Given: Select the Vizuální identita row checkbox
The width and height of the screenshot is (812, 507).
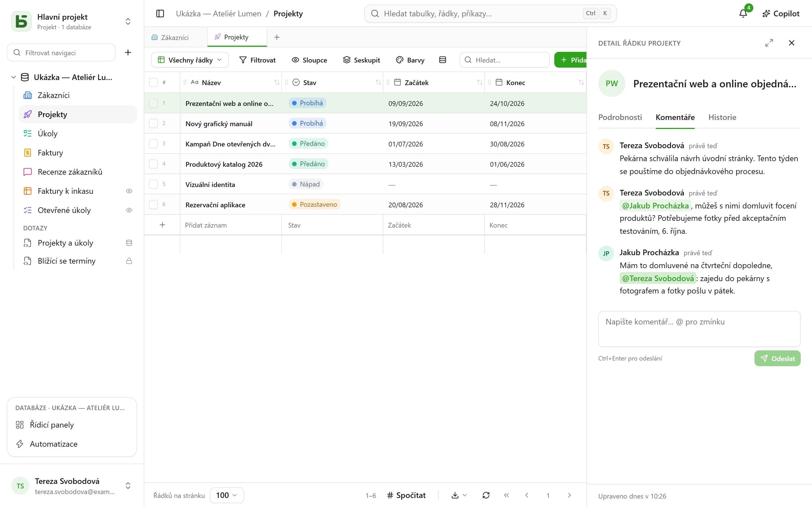Looking at the screenshot, I should click(x=153, y=184).
